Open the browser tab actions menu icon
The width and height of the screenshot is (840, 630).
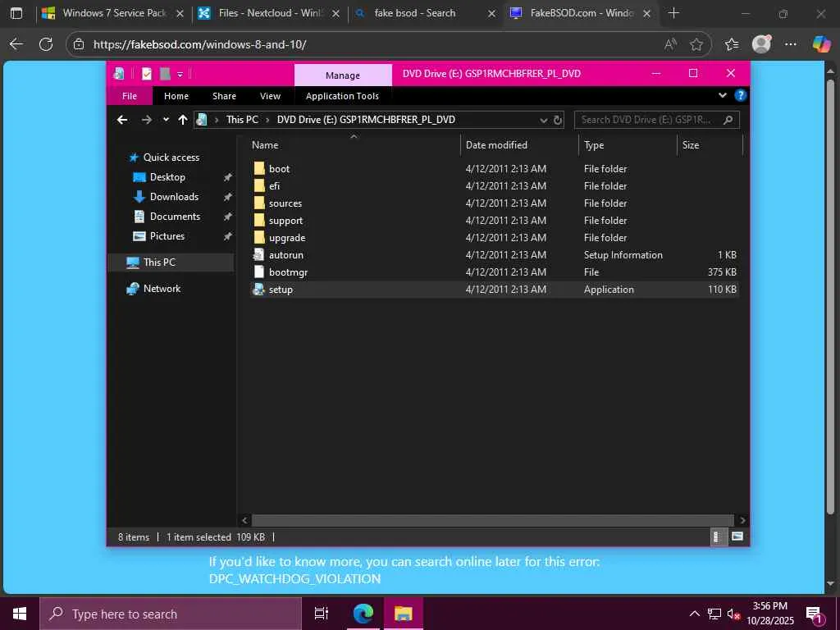pyautogui.click(x=16, y=13)
